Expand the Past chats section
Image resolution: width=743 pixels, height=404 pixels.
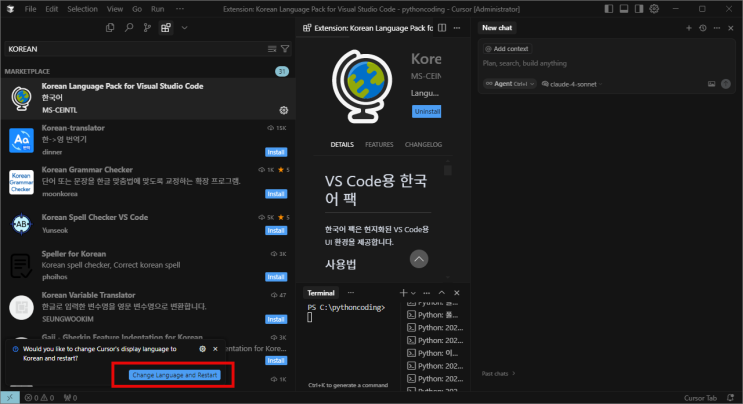coord(498,374)
